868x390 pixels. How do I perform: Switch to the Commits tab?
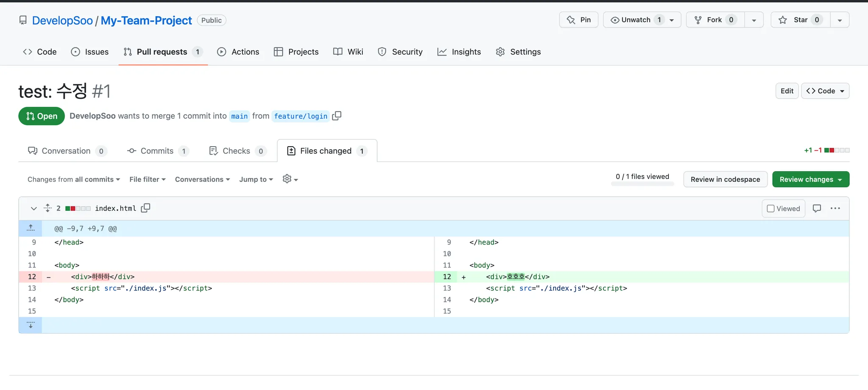(x=158, y=151)
